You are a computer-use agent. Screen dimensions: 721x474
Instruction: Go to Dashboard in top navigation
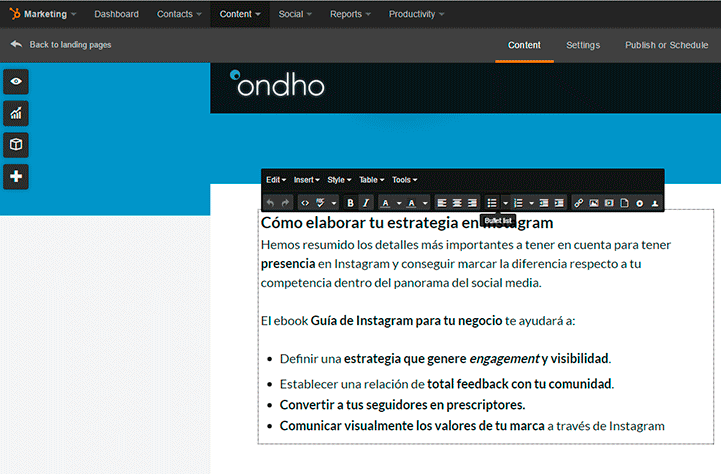(116, 14)
